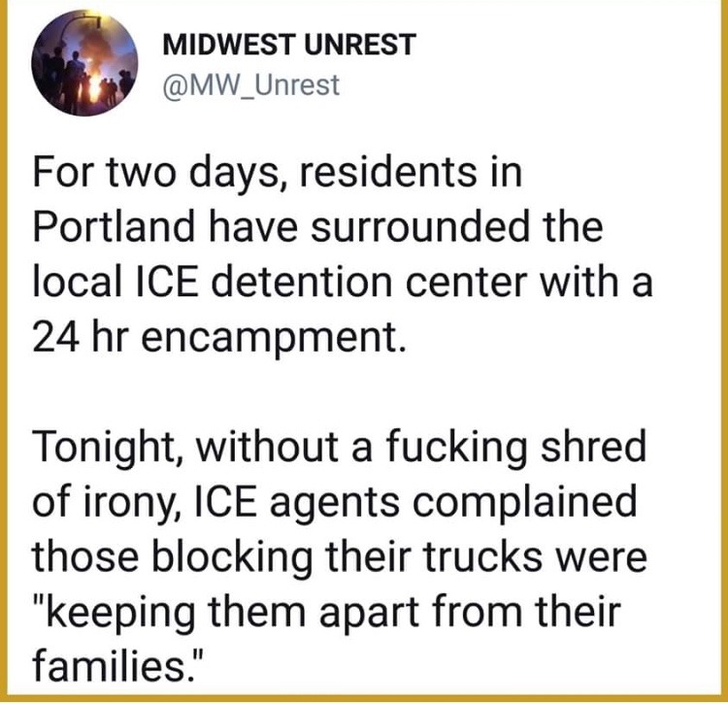Click the MIDWEST UNREST display name
This screenshot has width=728, height=703.
coord(289,45)
